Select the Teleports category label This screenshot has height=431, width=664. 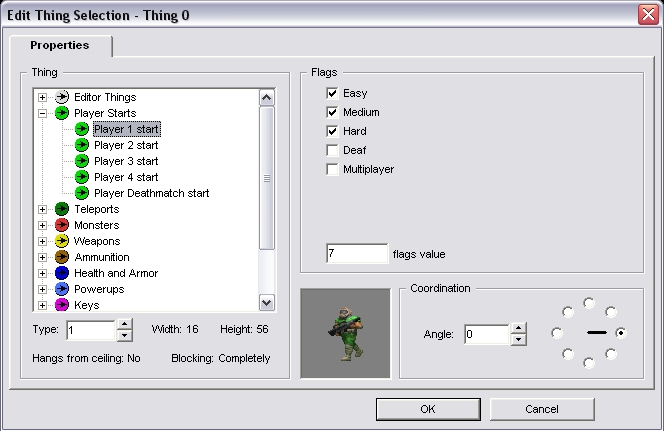97,209
